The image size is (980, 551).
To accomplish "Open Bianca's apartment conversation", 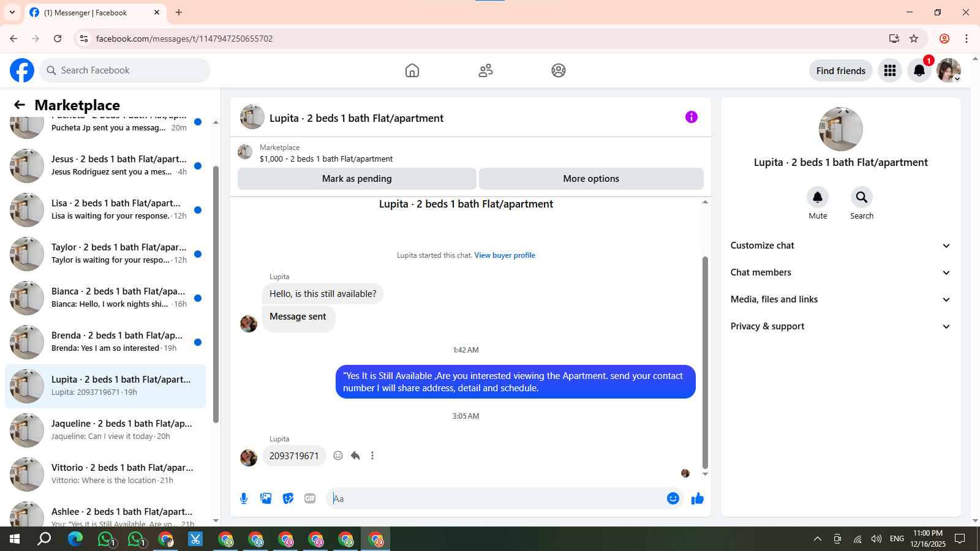I will point(105,298).
